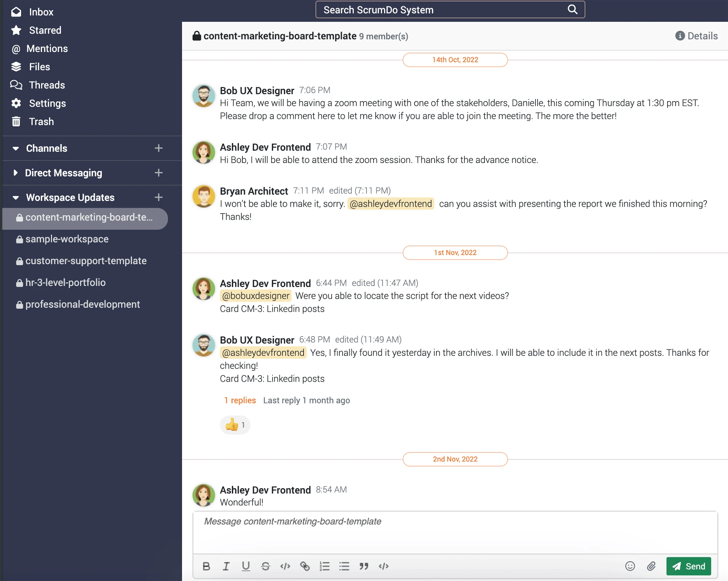This screenshot has width=728, height=581.
Task: Insert a bulleted list
Action: click(x=344, y=566)
